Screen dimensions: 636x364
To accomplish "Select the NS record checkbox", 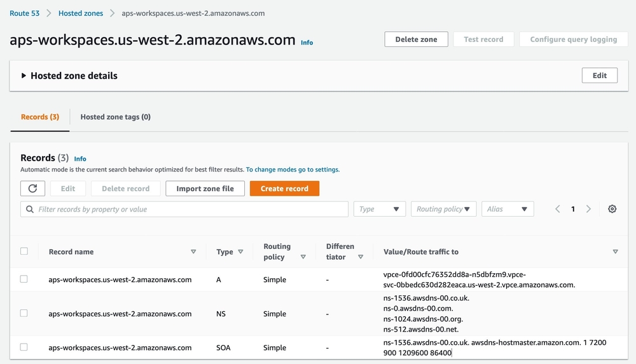I will (x=24, y=313).
